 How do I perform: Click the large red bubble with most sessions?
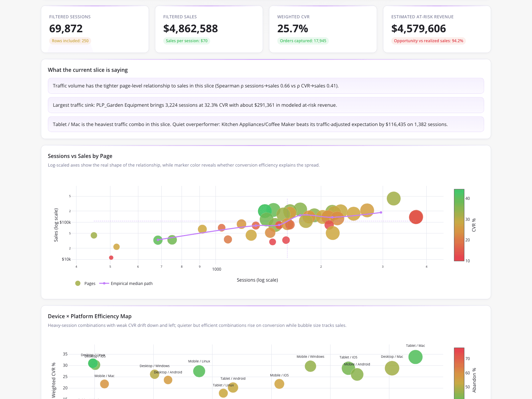click(x=416, y=217)
